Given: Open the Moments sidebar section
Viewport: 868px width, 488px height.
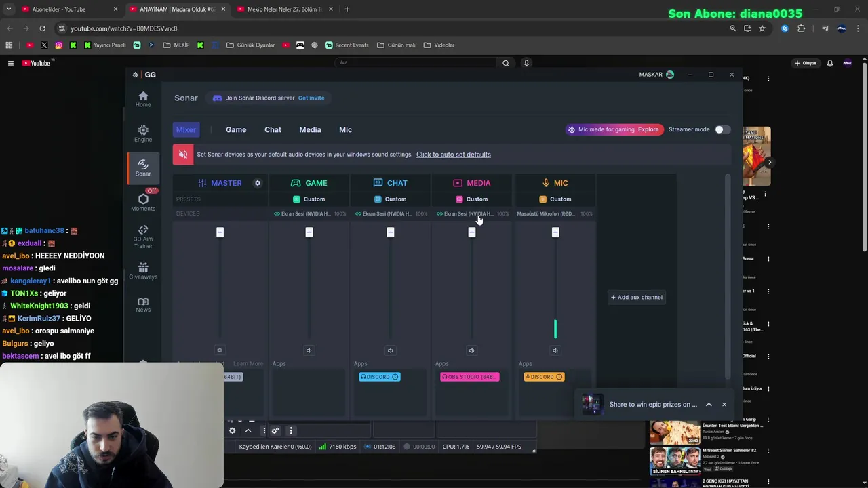Looking at the screenshot, I should tap(143, 202).
